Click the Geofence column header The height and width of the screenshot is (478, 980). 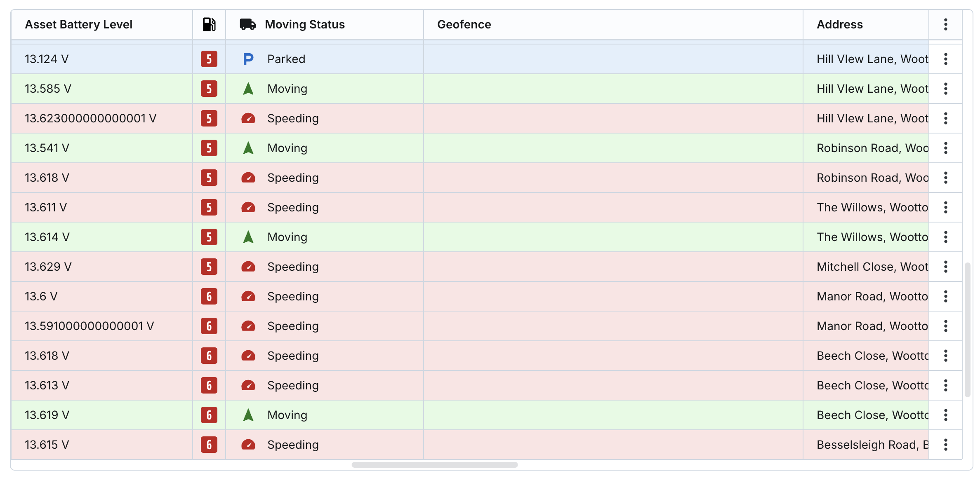click(x=464, y=24)
